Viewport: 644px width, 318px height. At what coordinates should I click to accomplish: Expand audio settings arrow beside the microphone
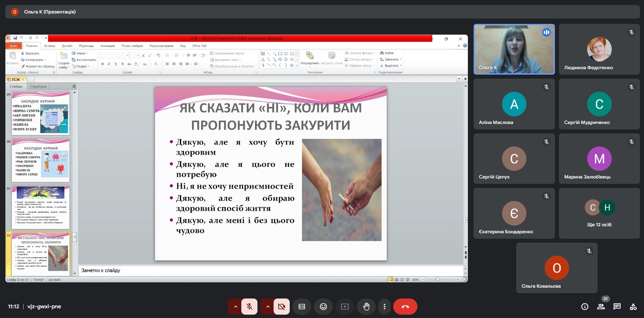point(236,307)
